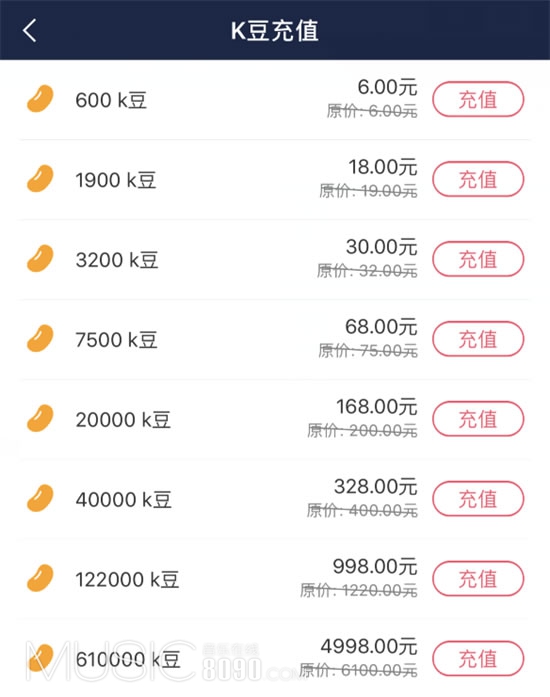This screenshot has width=550, height=697.
Task: Tap the bean icon beside 3200 k豆
Action: (40, 258)
